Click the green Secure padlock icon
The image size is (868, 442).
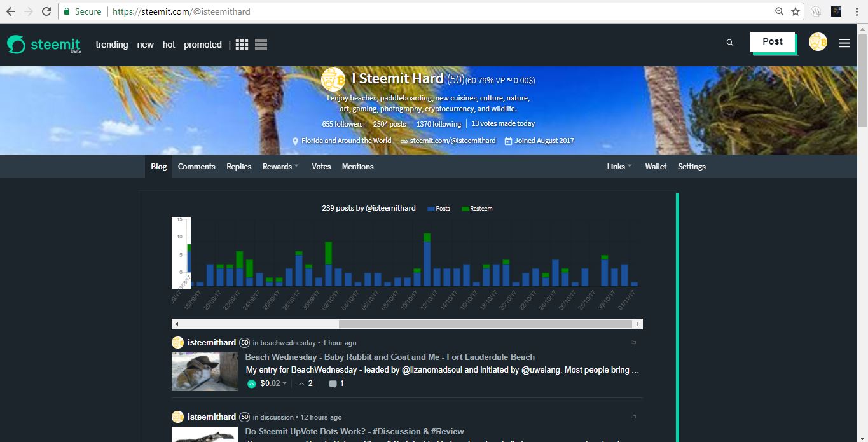click(x=67, y=11)
